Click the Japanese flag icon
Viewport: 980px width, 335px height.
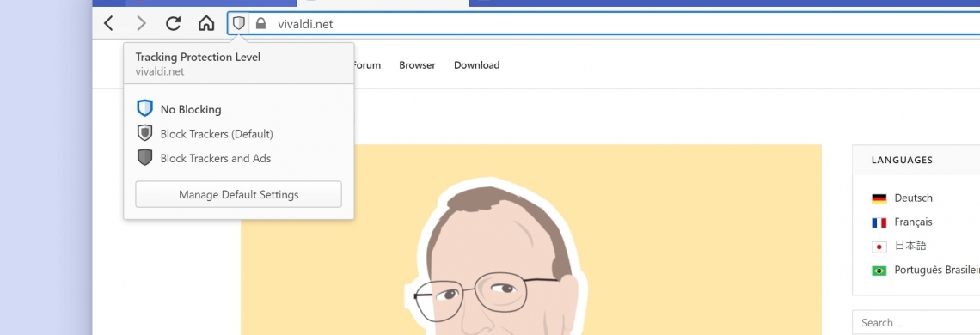pos(879,247)
